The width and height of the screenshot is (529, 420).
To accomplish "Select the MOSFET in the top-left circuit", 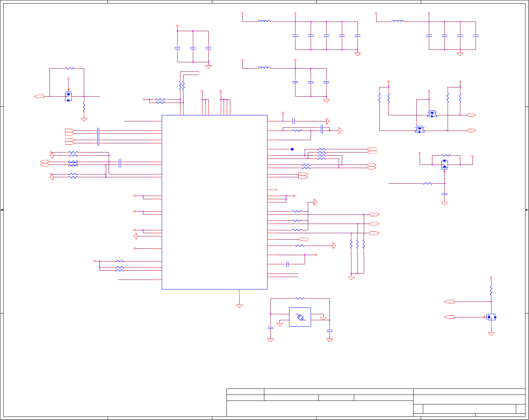I will (69, 97).
